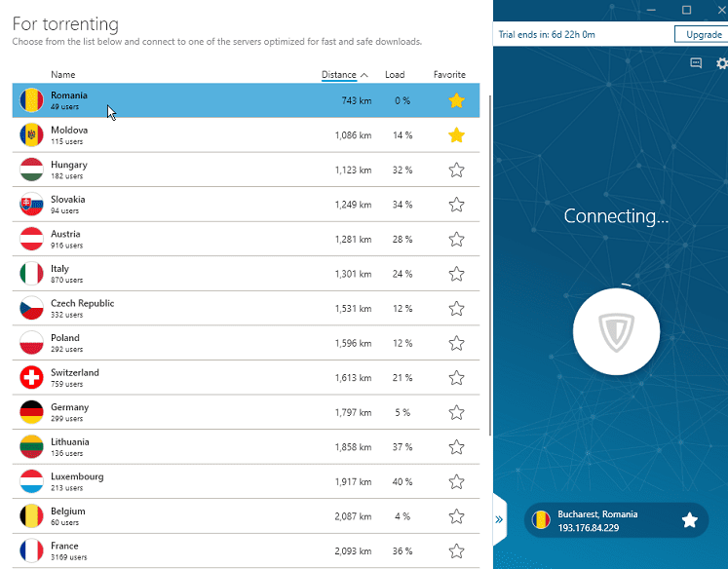
Task: Select Lithuania server name
Action: 70,441
